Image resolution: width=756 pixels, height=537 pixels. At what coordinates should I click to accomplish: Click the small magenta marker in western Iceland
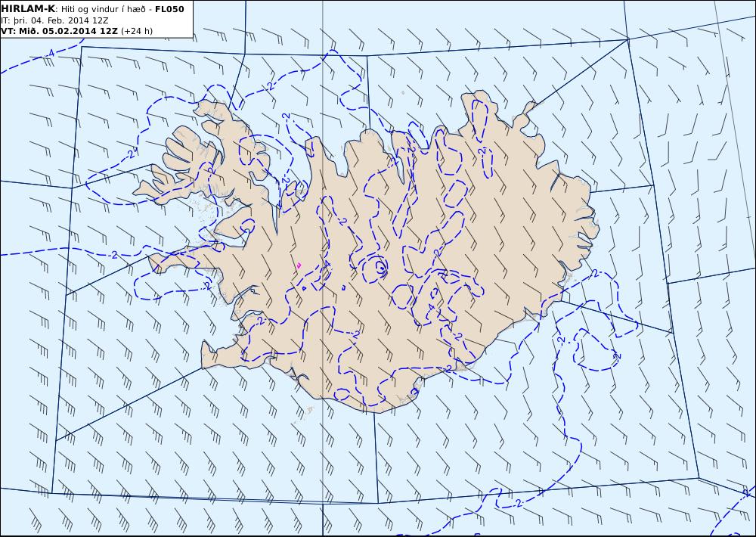(x=299, y=265)
